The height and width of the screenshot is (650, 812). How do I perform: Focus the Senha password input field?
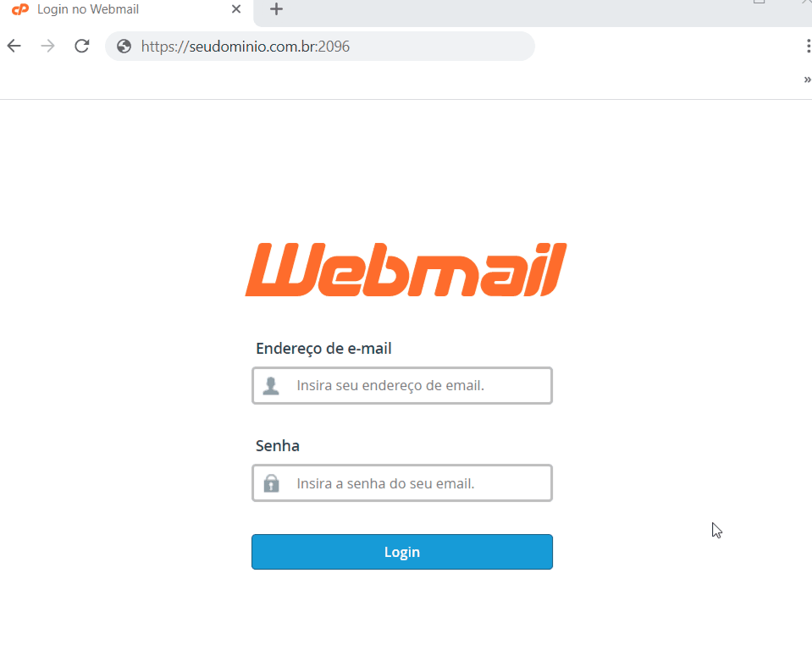pyautogui.click(x=402, y=482)
